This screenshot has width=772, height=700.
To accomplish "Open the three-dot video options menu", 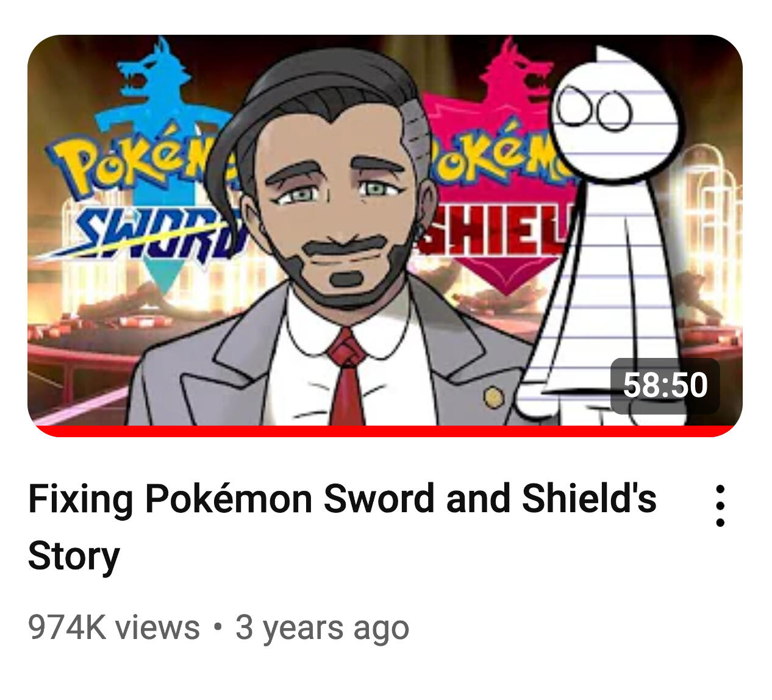I will pyautogui.click(x=720, y=505).
